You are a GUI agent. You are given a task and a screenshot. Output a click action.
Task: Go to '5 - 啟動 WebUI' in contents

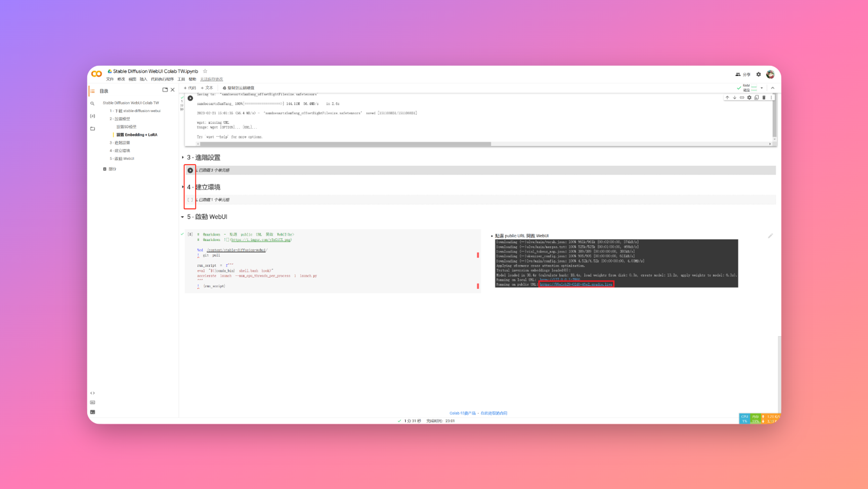point(122,159)
